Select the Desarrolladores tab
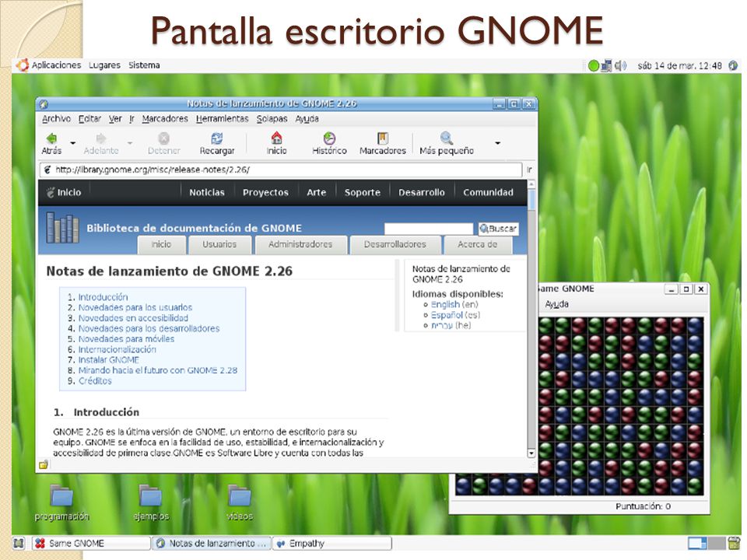 [395, 245]
